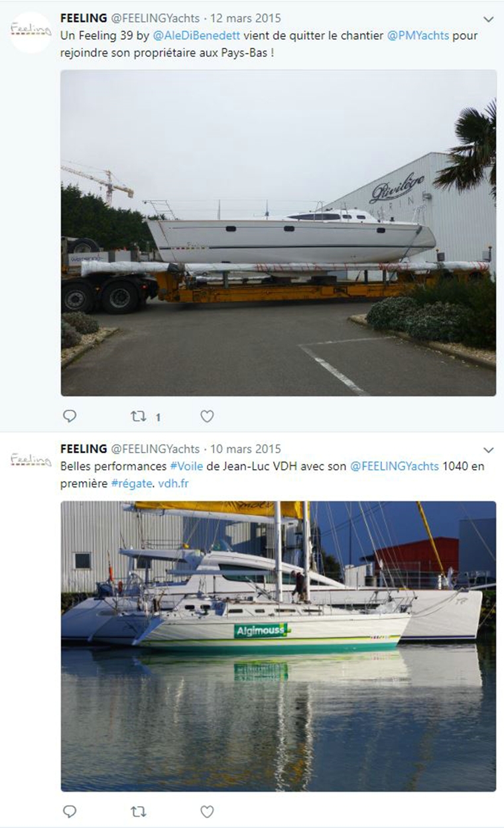504x828 pixels.
Task: Enlarge the Algimouss sailboat photo
Action: (x=279, y=646)
